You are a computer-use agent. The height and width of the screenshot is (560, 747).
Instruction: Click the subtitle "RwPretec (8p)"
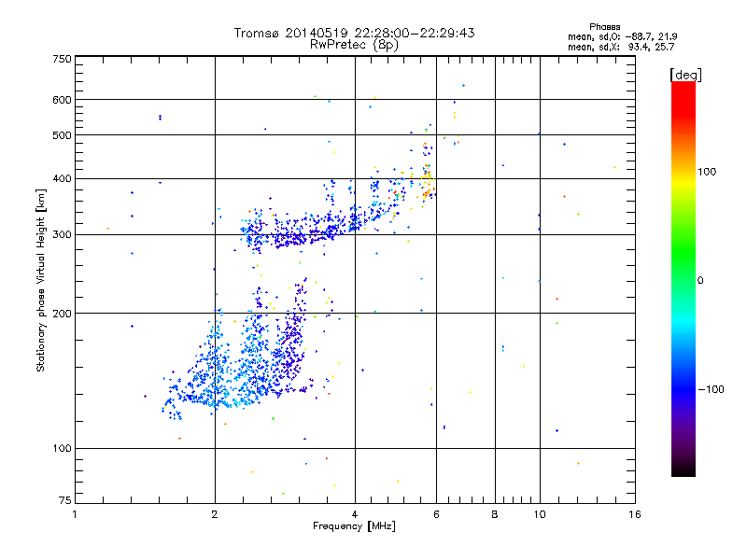(354, 45)
